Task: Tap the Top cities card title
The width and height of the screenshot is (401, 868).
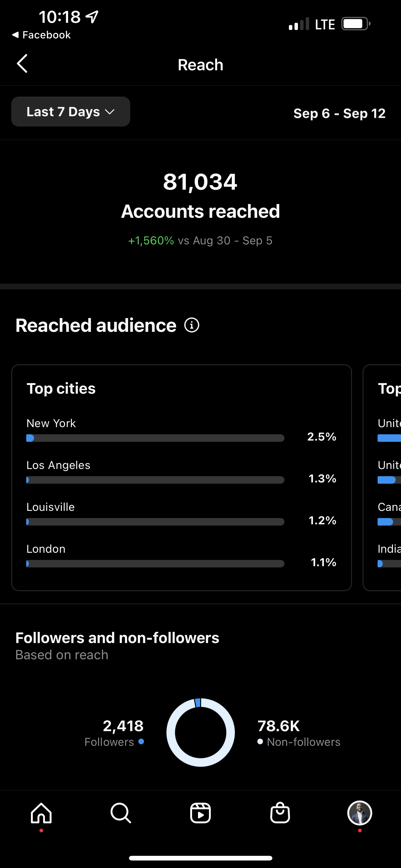Action: [61, 388]
